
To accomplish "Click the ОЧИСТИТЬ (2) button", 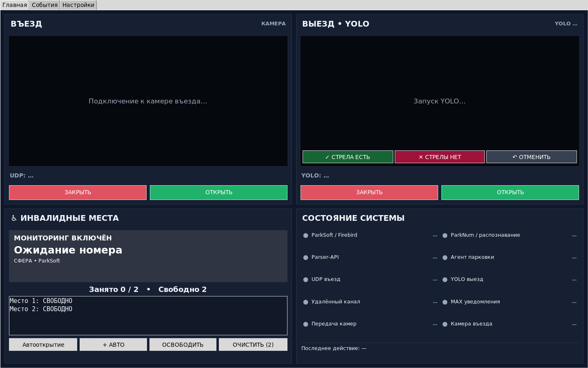I will tap(253, 345).
